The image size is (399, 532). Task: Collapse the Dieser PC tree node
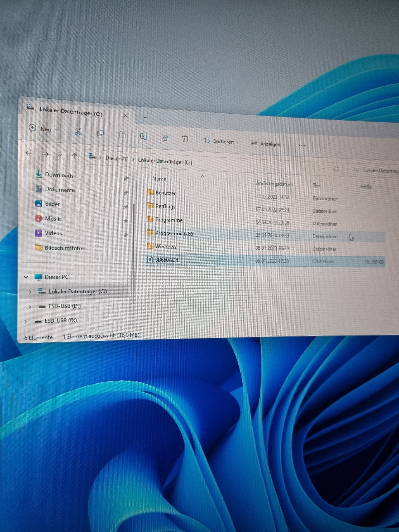[26, 277]
